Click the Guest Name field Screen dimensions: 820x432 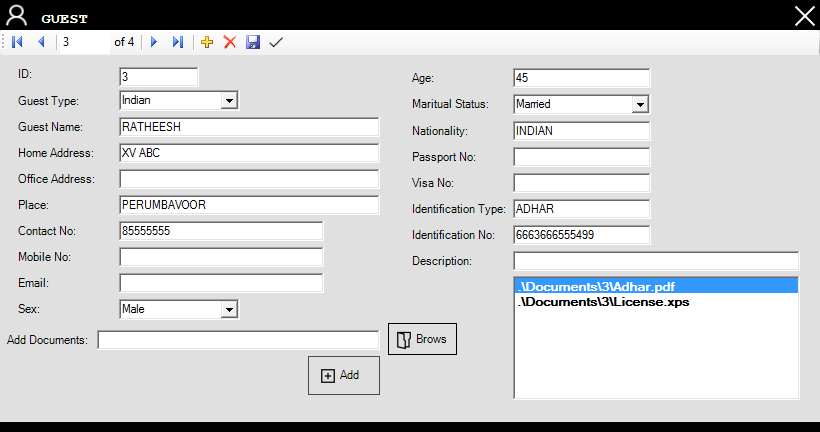pyautogui.click(x=249, y=127)
